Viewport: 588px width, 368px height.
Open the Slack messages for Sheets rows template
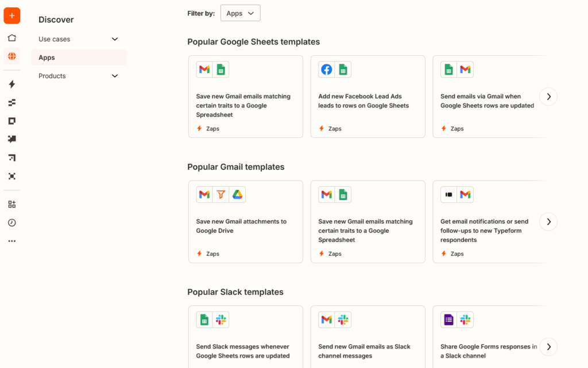coord(246,337)
